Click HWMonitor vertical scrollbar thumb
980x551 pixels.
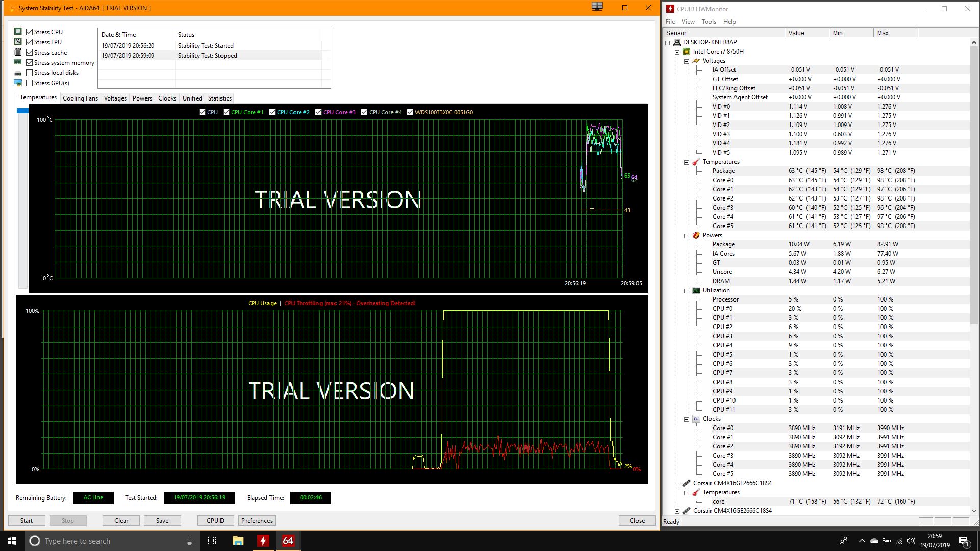coord(974,185)
